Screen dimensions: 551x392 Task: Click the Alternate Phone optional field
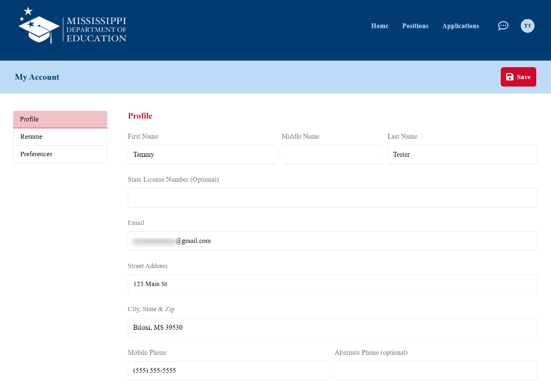pyautogui.click(x=435, y=371)
